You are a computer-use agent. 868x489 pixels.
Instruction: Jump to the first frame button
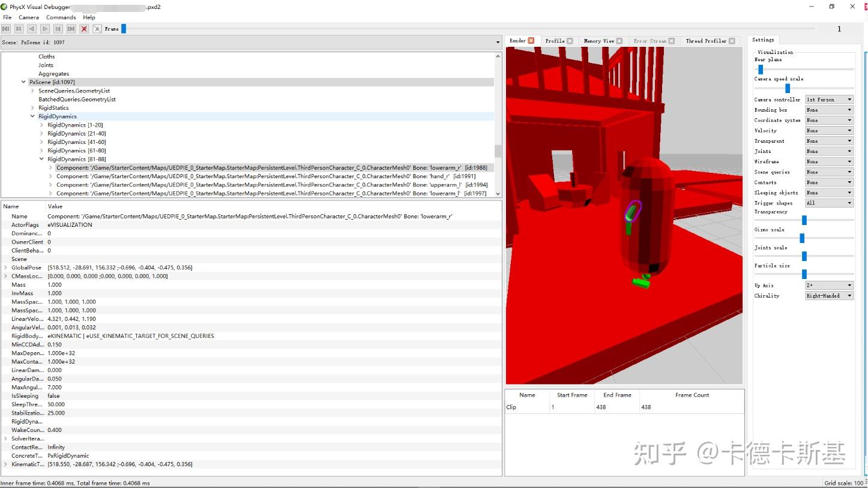6,29
